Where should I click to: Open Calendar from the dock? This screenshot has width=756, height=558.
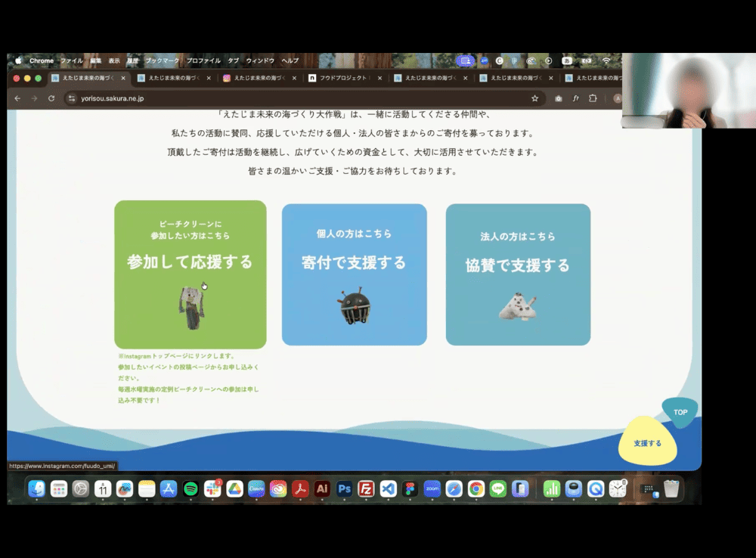[x=103, y=489]
